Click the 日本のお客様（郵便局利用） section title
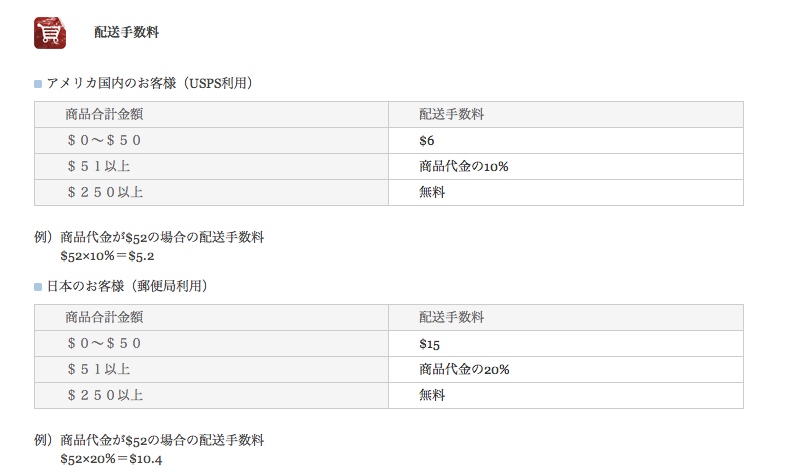Viewport: 785px width, 472px height. [x=127, y=286]
